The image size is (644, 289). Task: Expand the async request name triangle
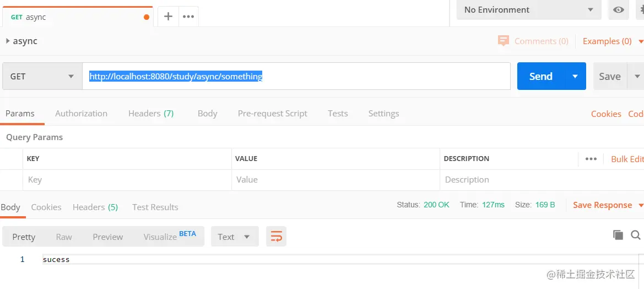coord(8,41)
